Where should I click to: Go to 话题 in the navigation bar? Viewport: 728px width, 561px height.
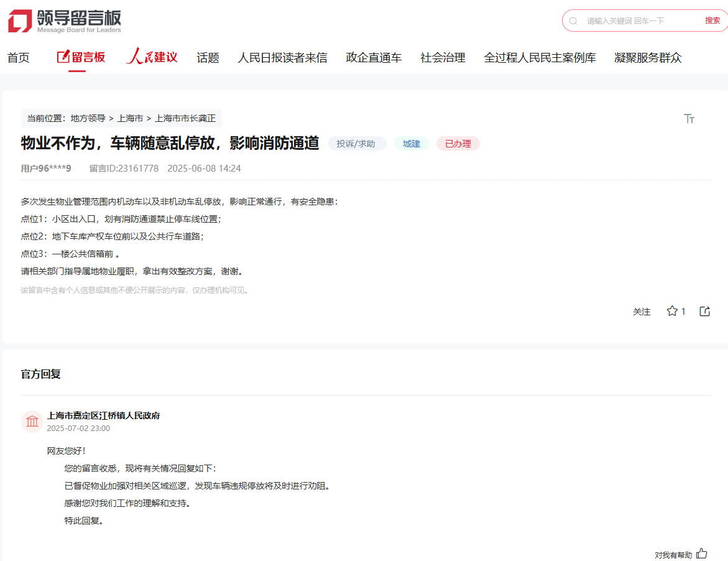click(x=208, y=58)
